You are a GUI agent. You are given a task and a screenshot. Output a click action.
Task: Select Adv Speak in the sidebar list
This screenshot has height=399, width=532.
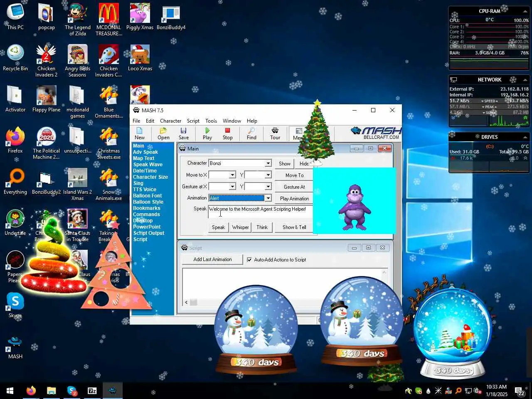click(x=145, y=152)
